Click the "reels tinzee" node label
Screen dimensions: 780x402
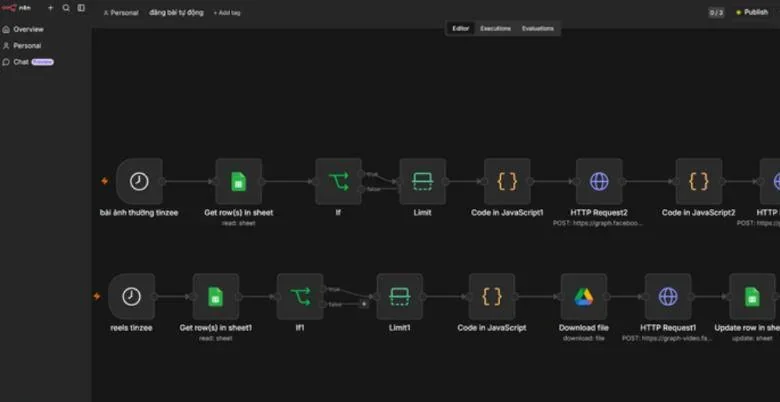131,328
